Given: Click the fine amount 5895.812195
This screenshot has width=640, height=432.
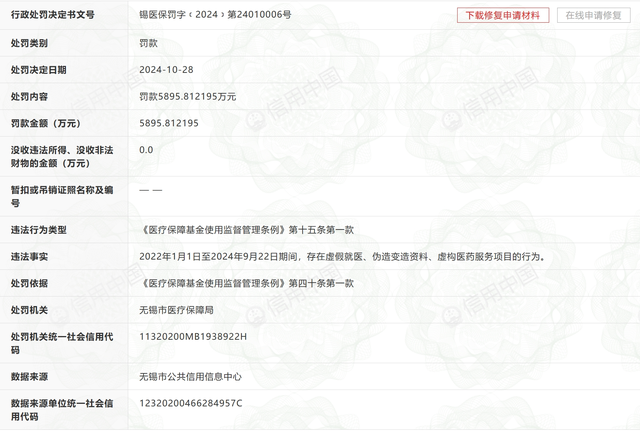Looking at the screenshot, I should (169, 123).
